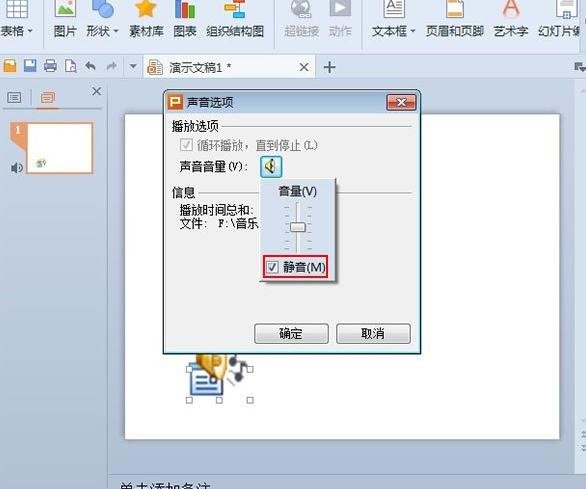Redo the last action
The height and width of the screenshot is (489, 586).
click(111, 67)
